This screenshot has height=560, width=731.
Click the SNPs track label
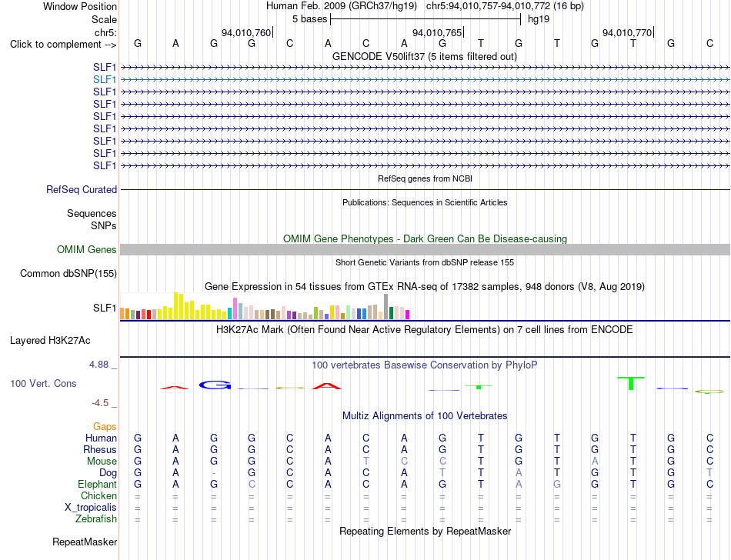[104, 225]
